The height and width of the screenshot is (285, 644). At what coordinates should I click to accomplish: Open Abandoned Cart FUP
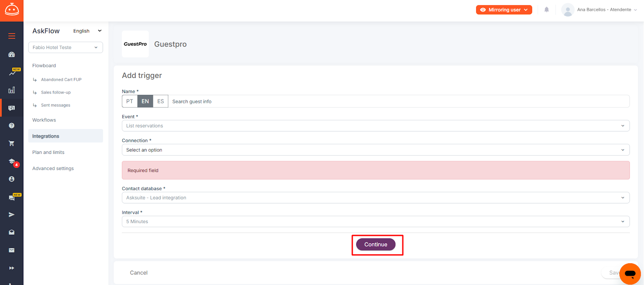click(x=61, y=80)
